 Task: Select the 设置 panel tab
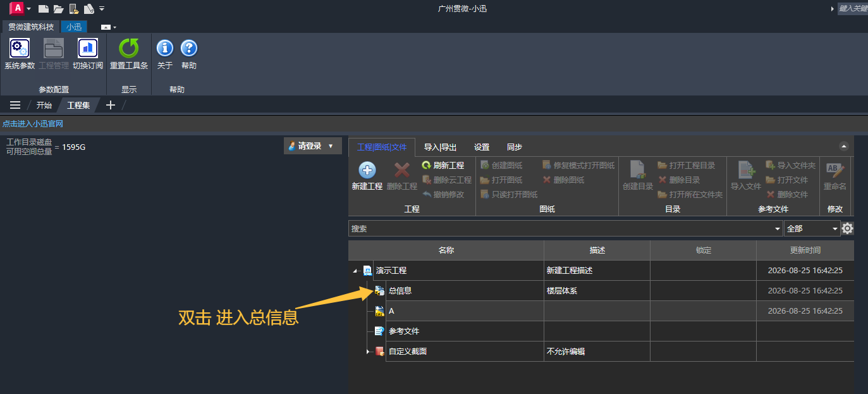482,147
